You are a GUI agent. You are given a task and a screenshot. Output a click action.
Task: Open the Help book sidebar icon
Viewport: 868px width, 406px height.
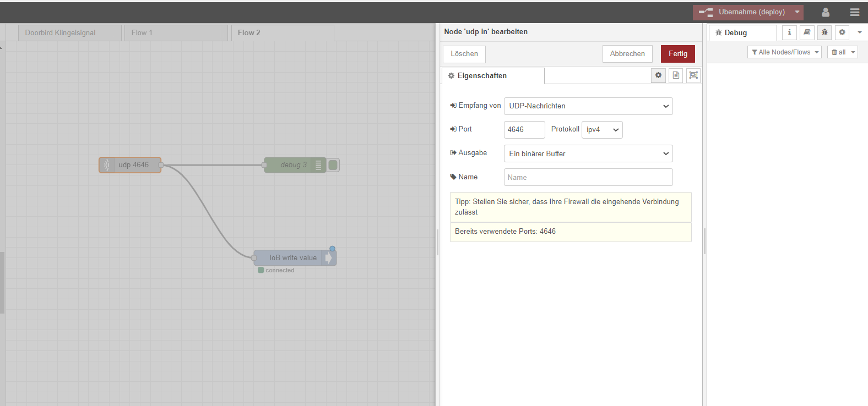(x=807, y=32)
